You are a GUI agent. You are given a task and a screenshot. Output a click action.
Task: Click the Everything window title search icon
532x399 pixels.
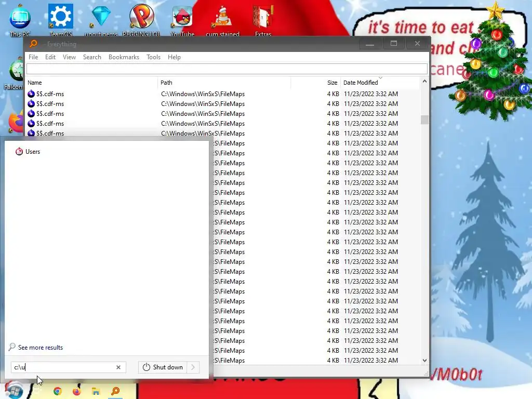click(x=33, y=44)
